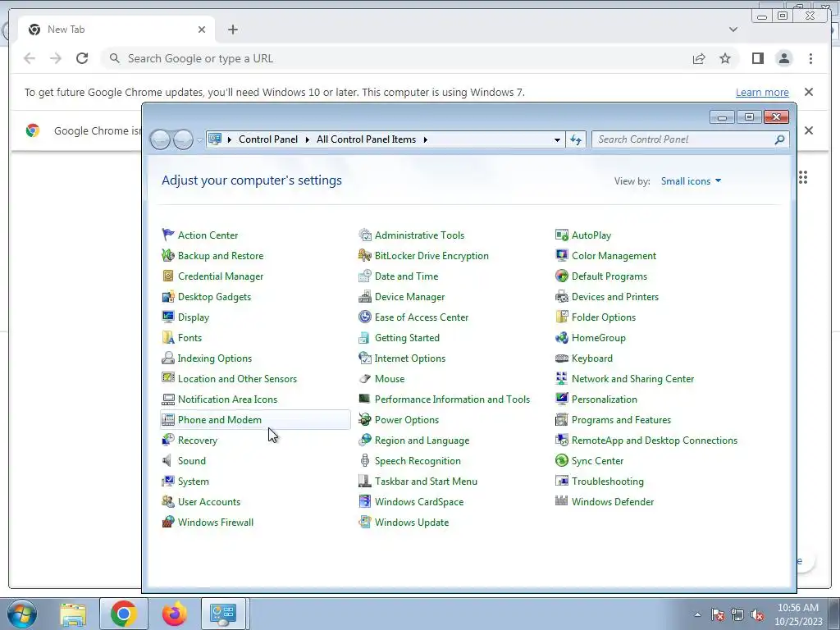Click the Desktop Gadgets icon
The width and height of the screenshot is (840, 630).
[x=168, y=296]
